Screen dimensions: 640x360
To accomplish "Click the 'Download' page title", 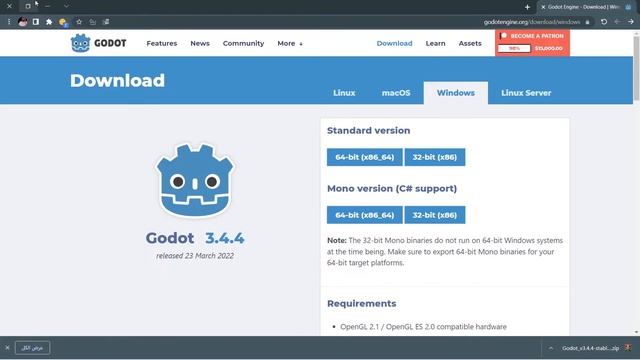I will [117, 80].
